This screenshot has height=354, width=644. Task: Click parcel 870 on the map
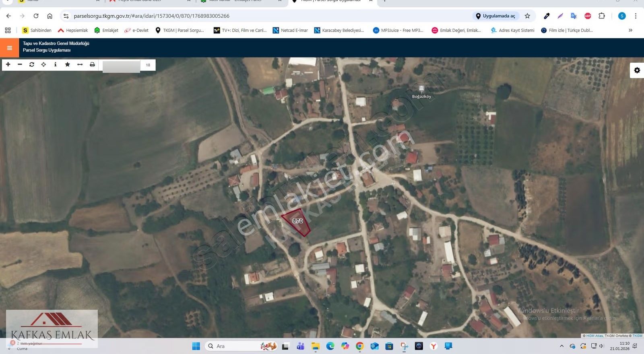(297, 221)
